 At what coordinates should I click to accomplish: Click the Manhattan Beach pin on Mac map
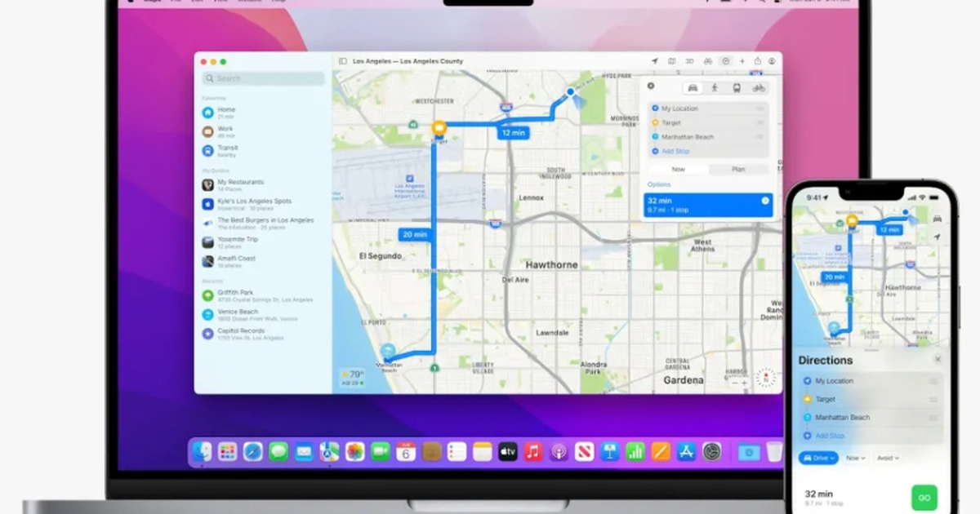tap(389, 352)
